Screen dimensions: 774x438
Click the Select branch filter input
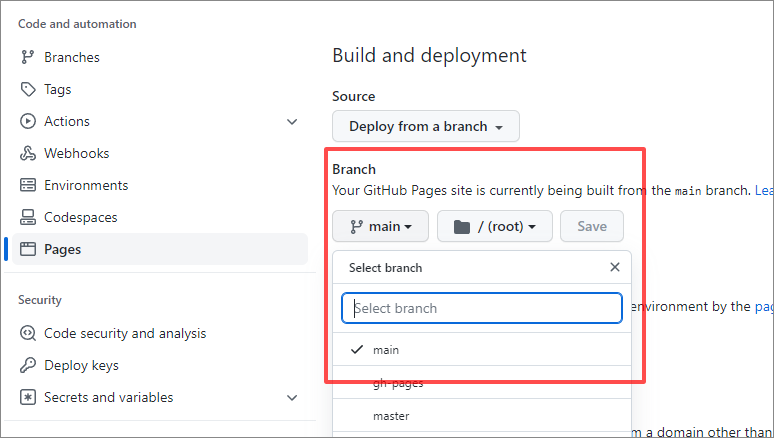(482, 308)
